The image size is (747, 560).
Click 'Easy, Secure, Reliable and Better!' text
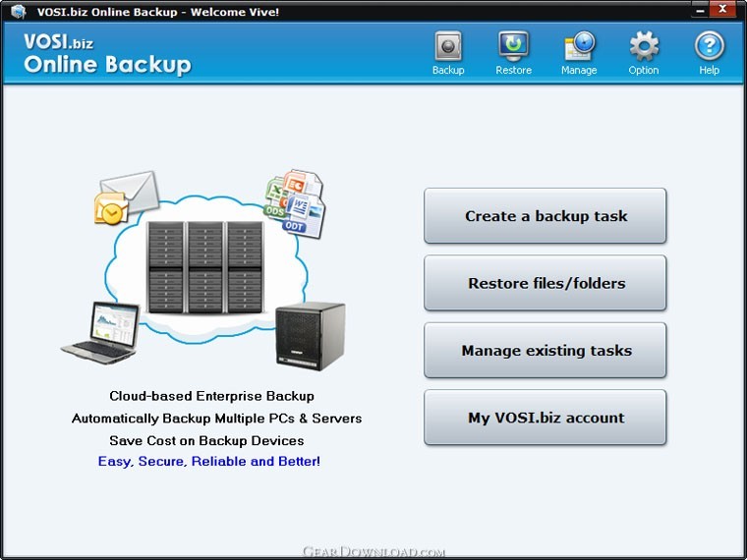[x=209, y=462]
